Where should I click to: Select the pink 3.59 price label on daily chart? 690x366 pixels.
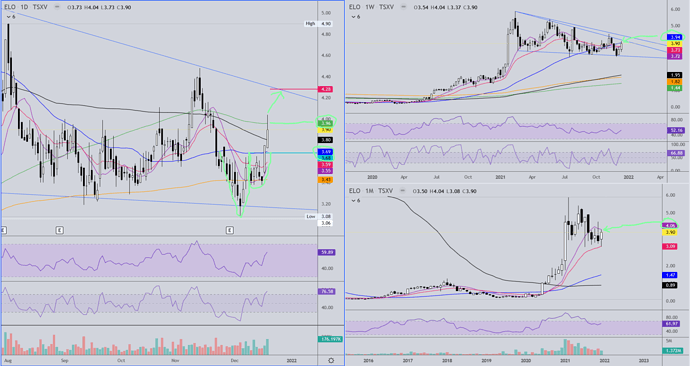[x=326, y=165]
